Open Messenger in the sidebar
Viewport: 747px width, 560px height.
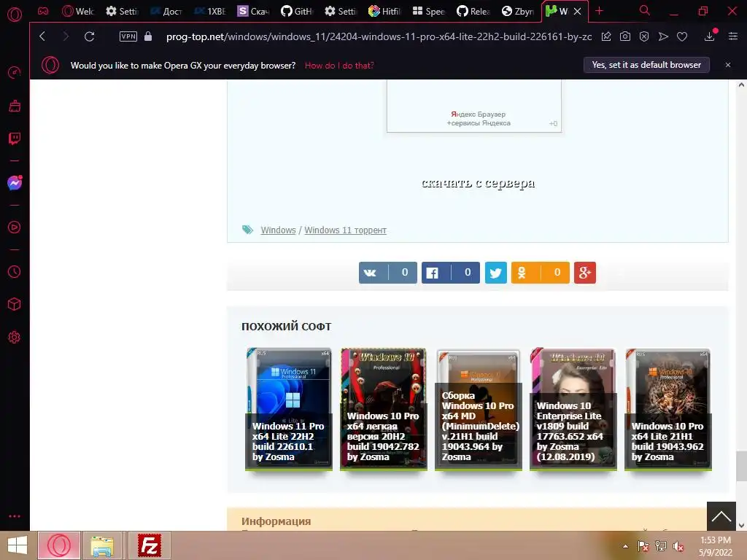(x=15, y=182)
